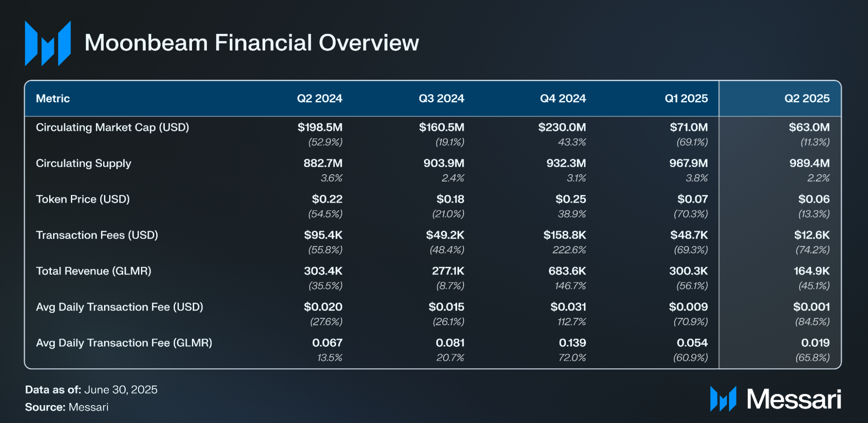Click the '$71.0M' market cap value
Viewport: 868px width, 423px height.
(x=689, y=127)
